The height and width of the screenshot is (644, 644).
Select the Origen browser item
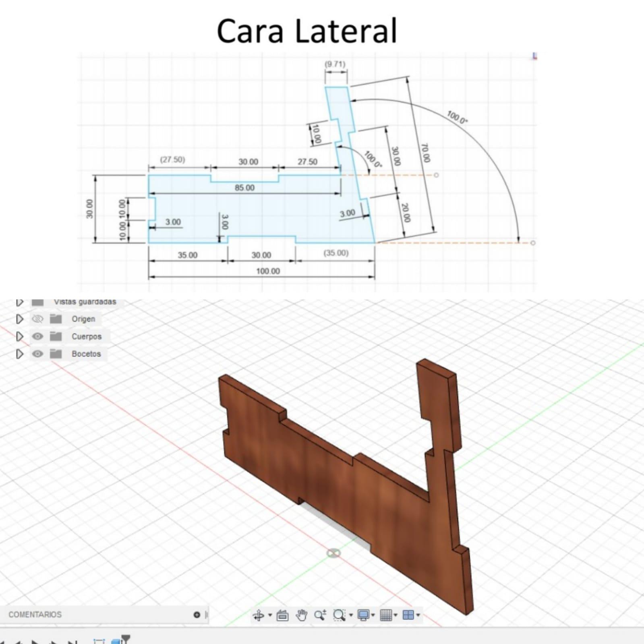pyautogui.click(x=83, y=319)
